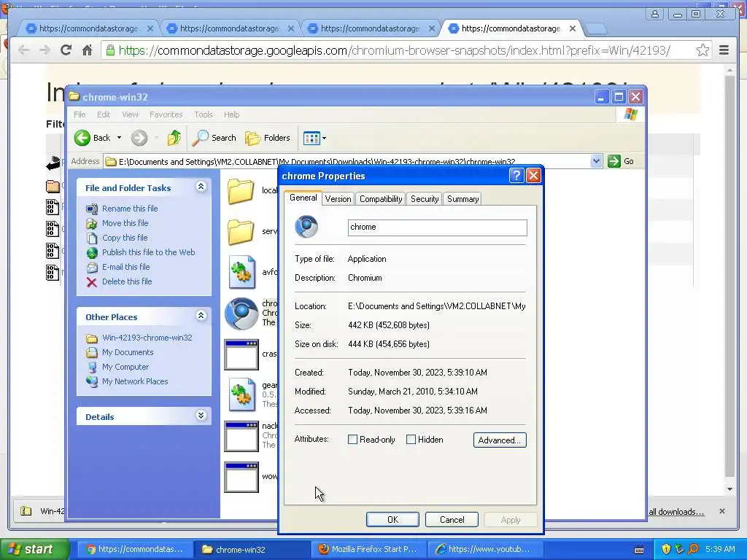Click the Up folder icon in Explorer toolbar

tap(174, 138)
